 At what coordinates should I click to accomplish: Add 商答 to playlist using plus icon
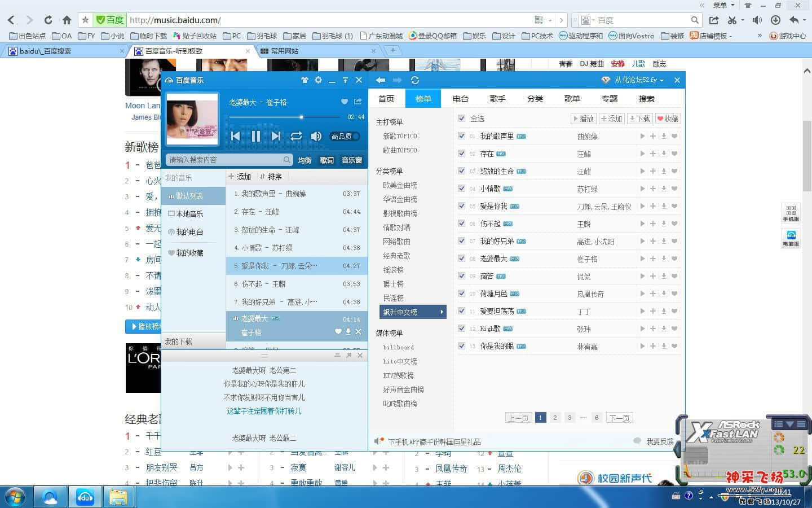[x=653, y=276]
